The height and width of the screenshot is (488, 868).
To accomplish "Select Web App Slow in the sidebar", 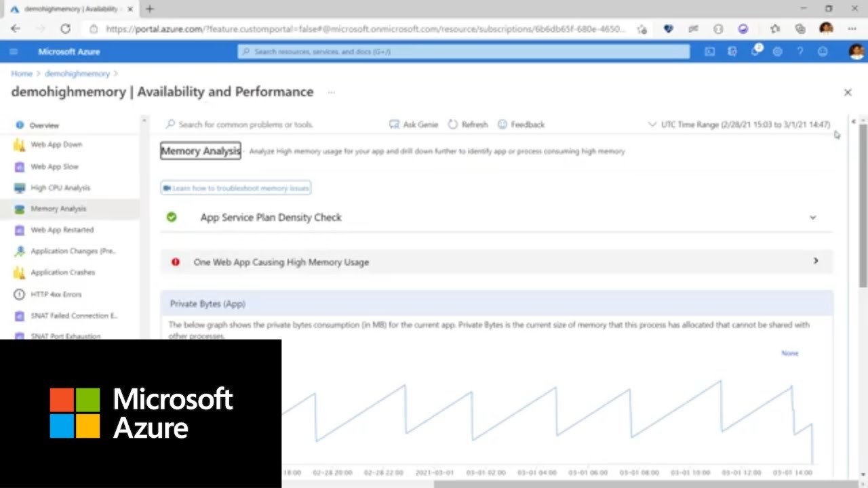I will click(54, 167).
